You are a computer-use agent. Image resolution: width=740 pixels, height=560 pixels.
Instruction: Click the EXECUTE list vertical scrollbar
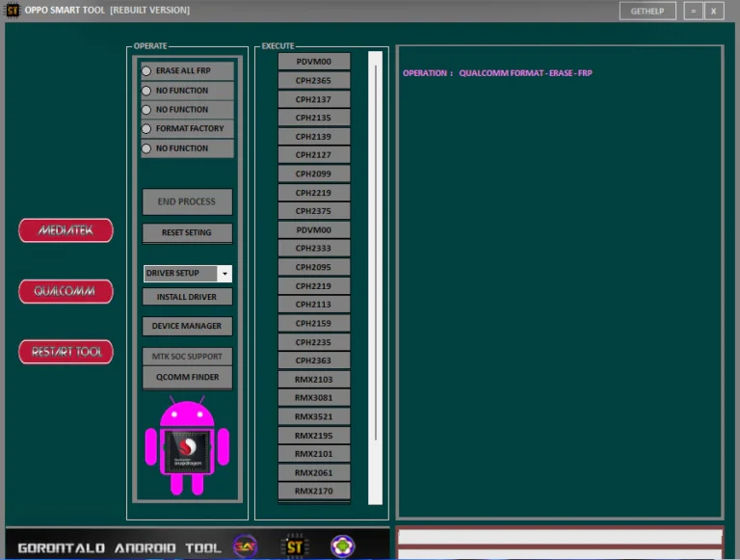[x=375, y=278]
